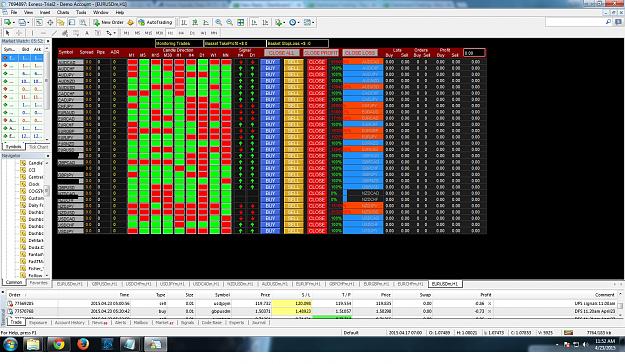Image resolution: width=625 pixels, height=364 pixels.
Task: Switch chart to M5 timeframe
Action: pyautogui.click(x=137, y=33)
